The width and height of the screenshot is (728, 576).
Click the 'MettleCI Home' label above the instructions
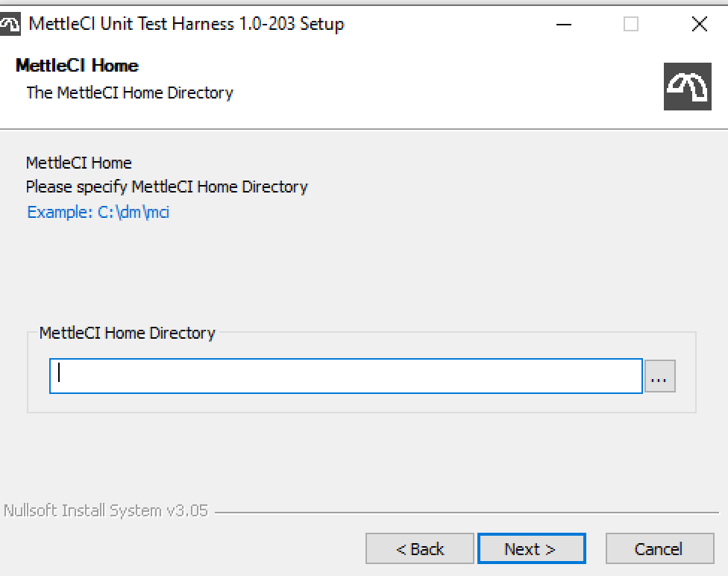click(x=78, y=163)
